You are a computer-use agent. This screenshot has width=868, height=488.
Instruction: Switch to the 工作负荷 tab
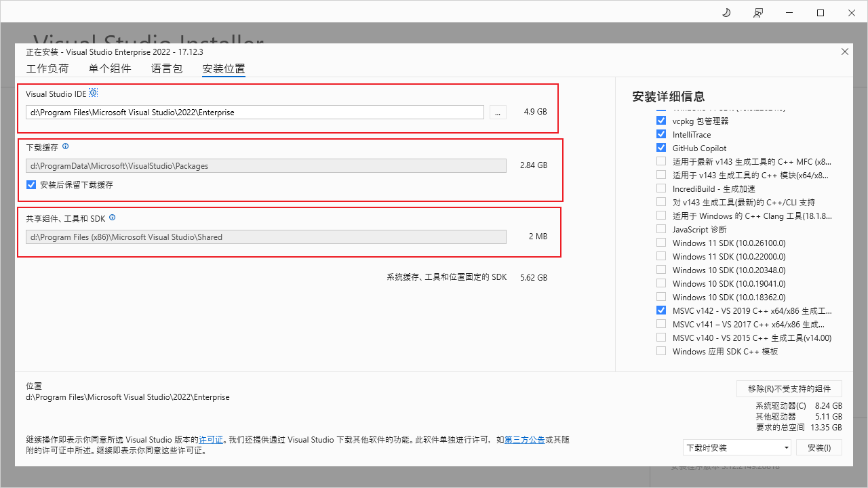point(47,68)
